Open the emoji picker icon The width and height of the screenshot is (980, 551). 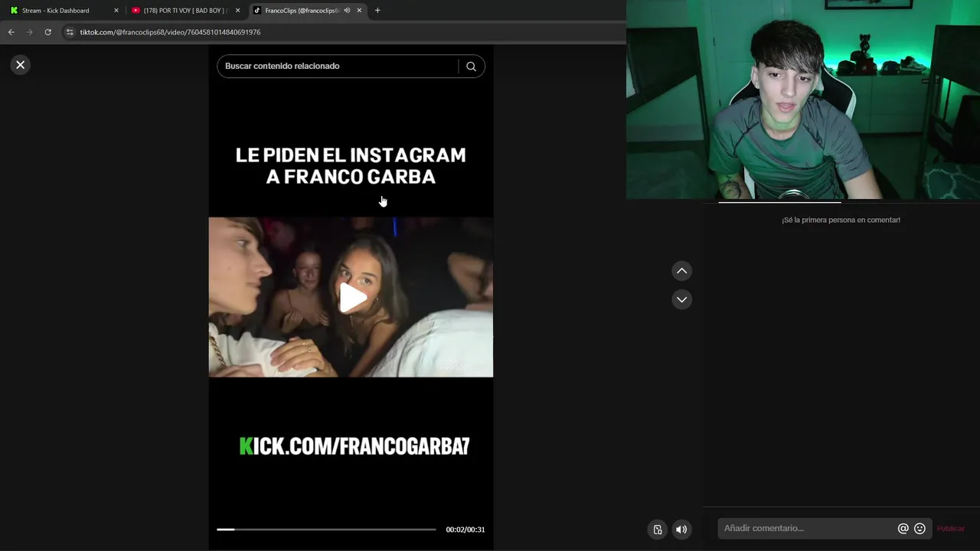coord(920,529)
